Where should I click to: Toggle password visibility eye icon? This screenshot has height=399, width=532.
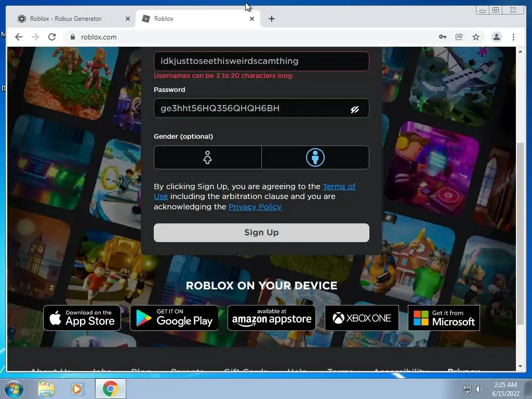pyautogui.click(x=354, y=109)
